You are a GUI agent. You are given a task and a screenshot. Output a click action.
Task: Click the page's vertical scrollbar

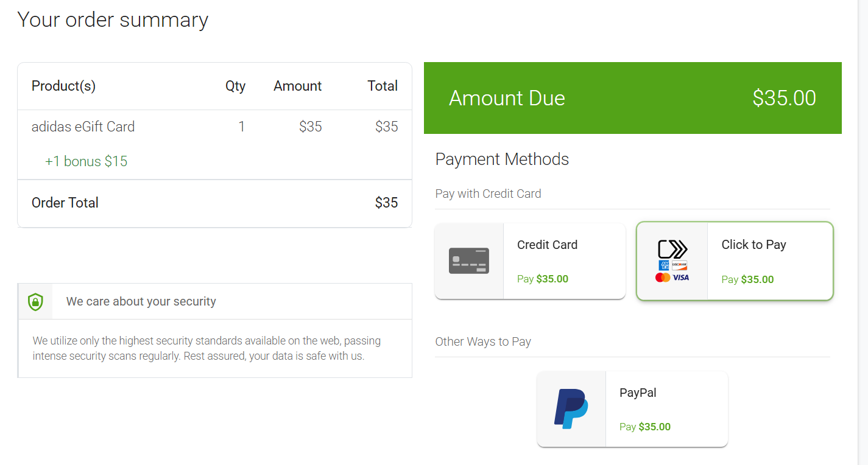[863, 231]
